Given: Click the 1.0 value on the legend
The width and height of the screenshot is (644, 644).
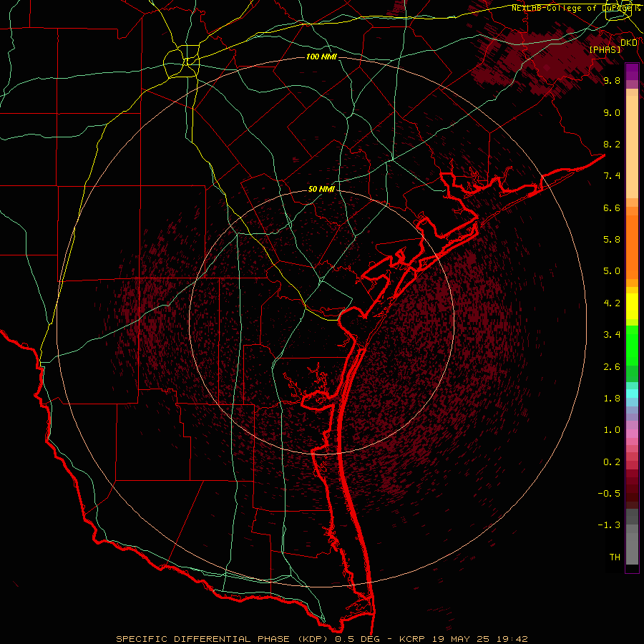Looking at the screenshot, I should tap(612, 430).
